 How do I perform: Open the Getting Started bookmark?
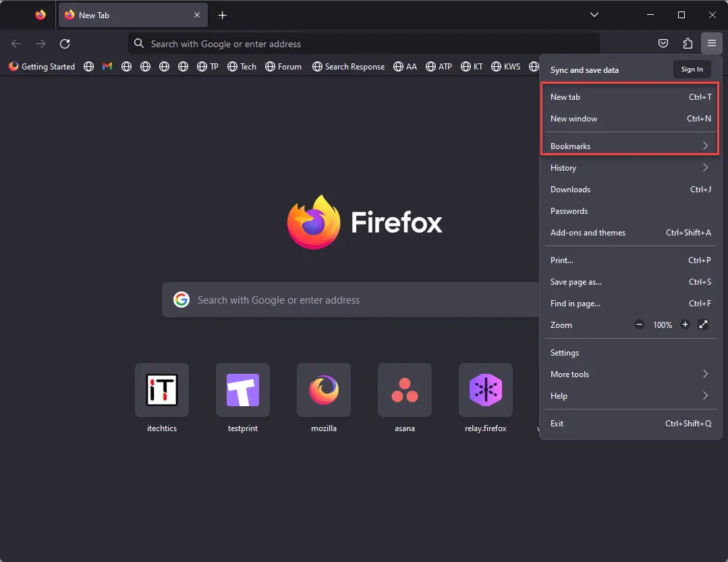pyautogui.click(x=42, y=66)
